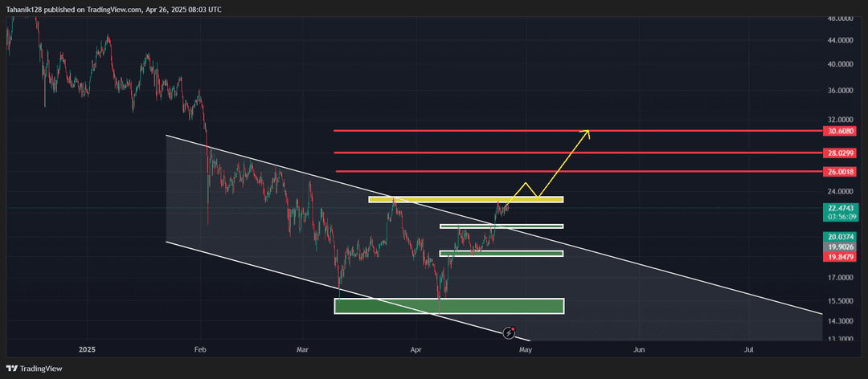Click the May label on time axis

click(526, 349)
